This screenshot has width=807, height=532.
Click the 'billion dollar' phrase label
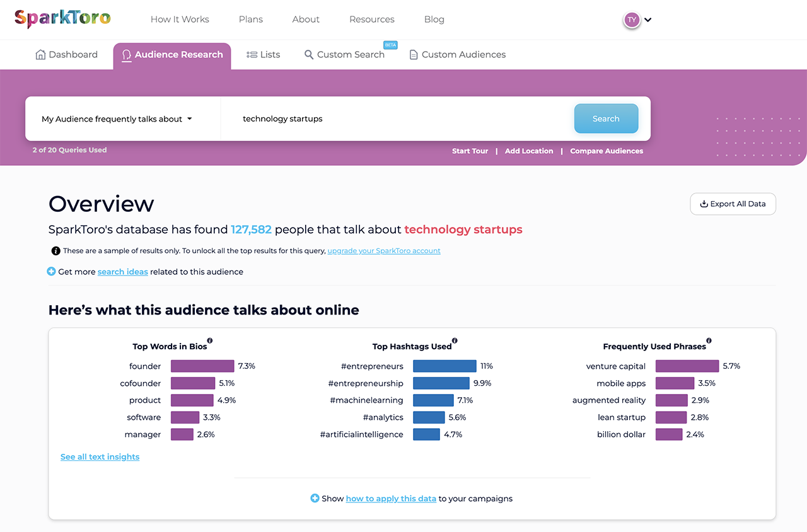click(622, 434)
